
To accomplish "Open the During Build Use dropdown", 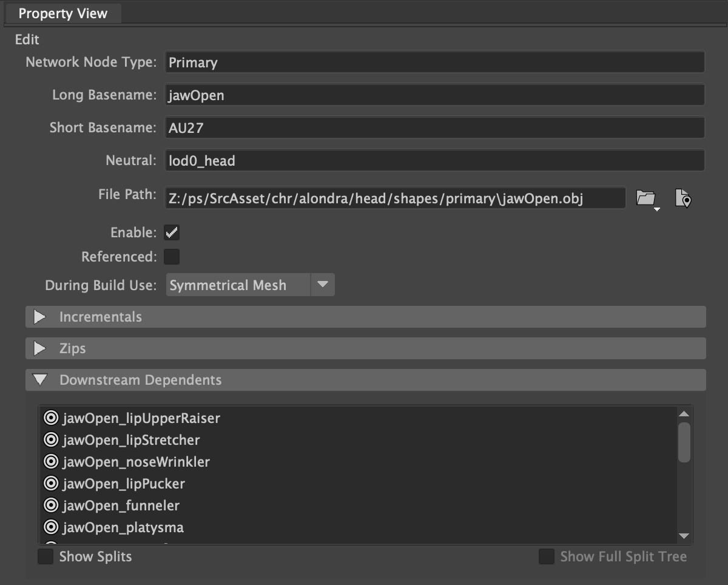I will (250, 285).
